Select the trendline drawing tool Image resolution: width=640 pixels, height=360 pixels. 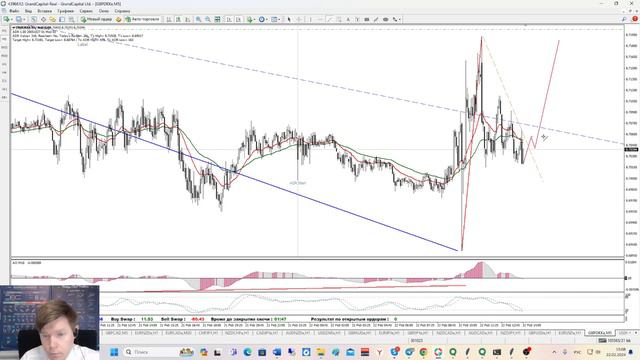point(330,19)
